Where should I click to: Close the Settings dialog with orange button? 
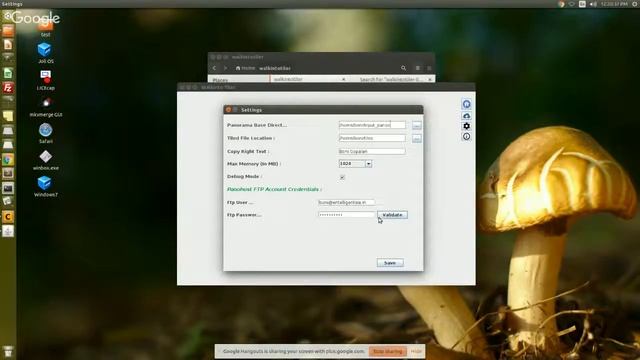228,110
